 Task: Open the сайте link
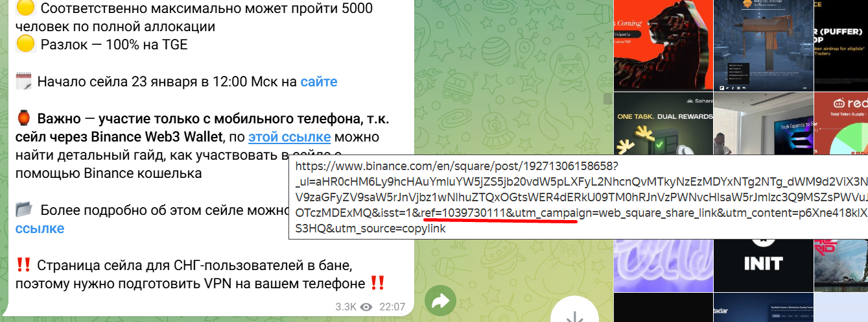click(319, 82)
